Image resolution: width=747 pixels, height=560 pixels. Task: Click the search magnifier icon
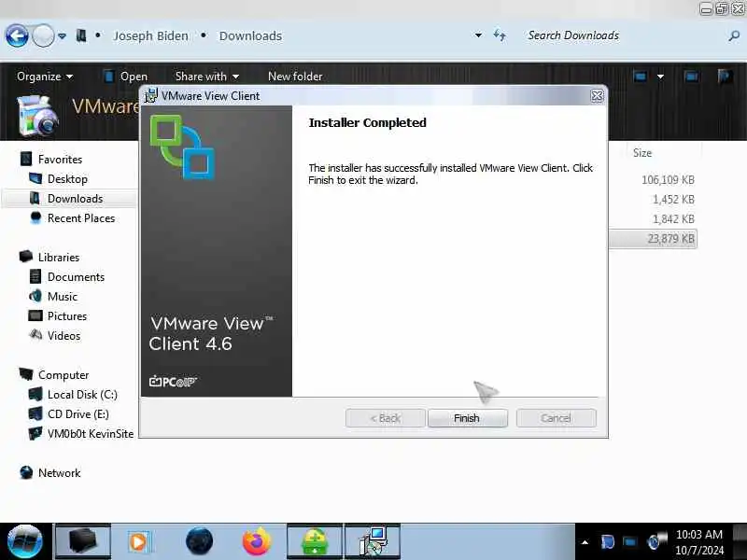[734, 35]
